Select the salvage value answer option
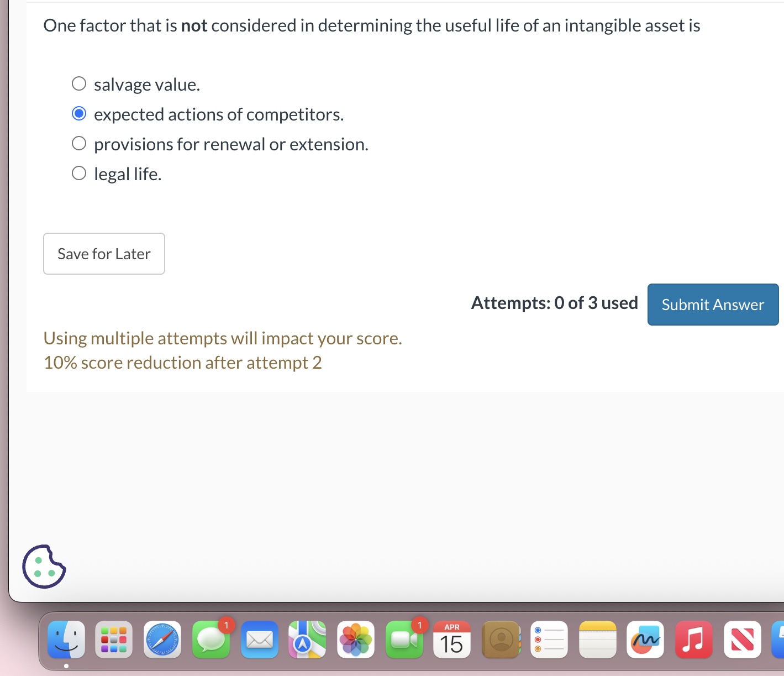The height and width of the screenshot is (676, 784). [x=79, y=83]
